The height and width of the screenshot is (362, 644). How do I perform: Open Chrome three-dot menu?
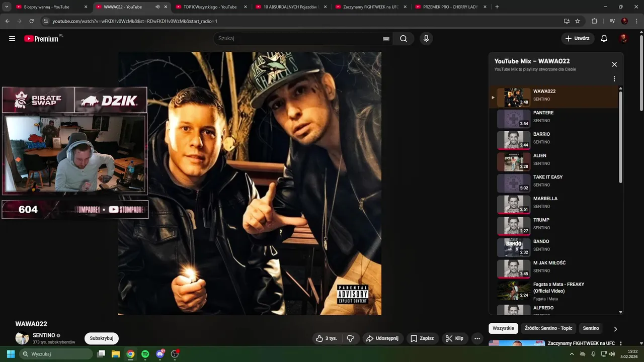pos(636,21)
